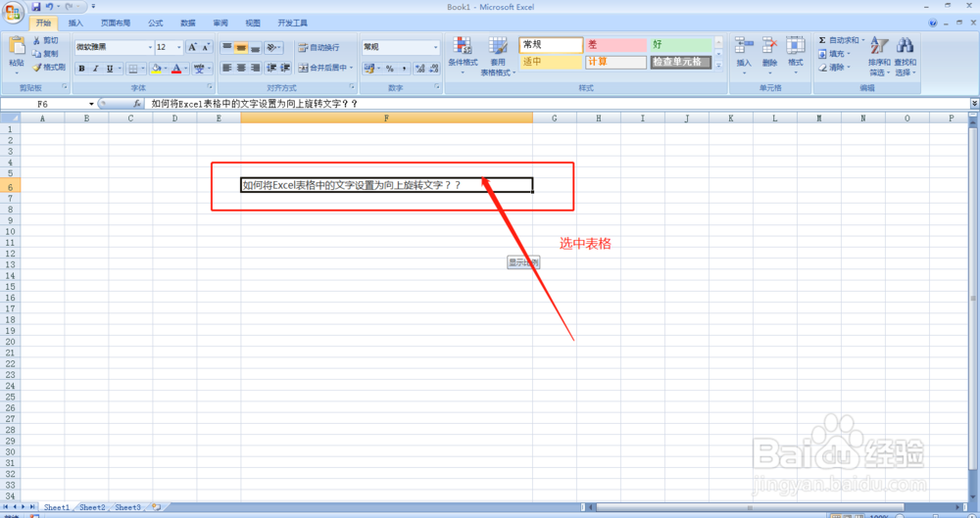Click the Percent Style icon

389,69
